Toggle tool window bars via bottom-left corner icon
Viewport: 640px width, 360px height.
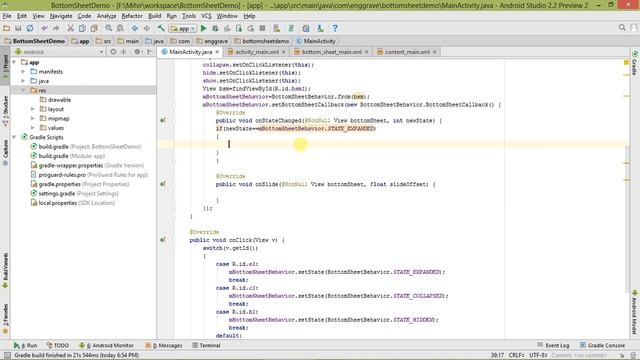click(7, 355)
